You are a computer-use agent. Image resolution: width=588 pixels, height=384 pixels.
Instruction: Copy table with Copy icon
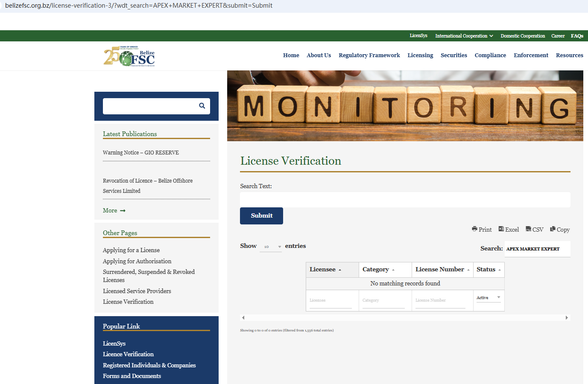click(x=553, y=229)
